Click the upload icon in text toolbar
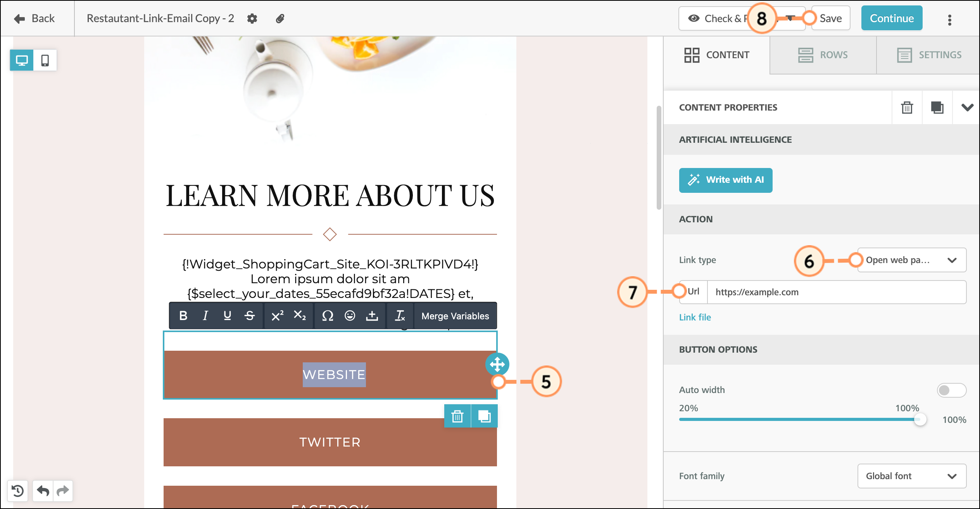Viewport: 980px width, 509px height. tap(372, 316)
